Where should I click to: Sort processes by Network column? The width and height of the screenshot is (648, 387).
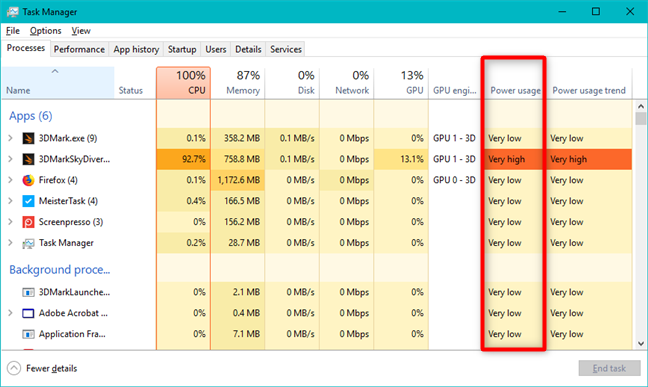tap(346, 83)
